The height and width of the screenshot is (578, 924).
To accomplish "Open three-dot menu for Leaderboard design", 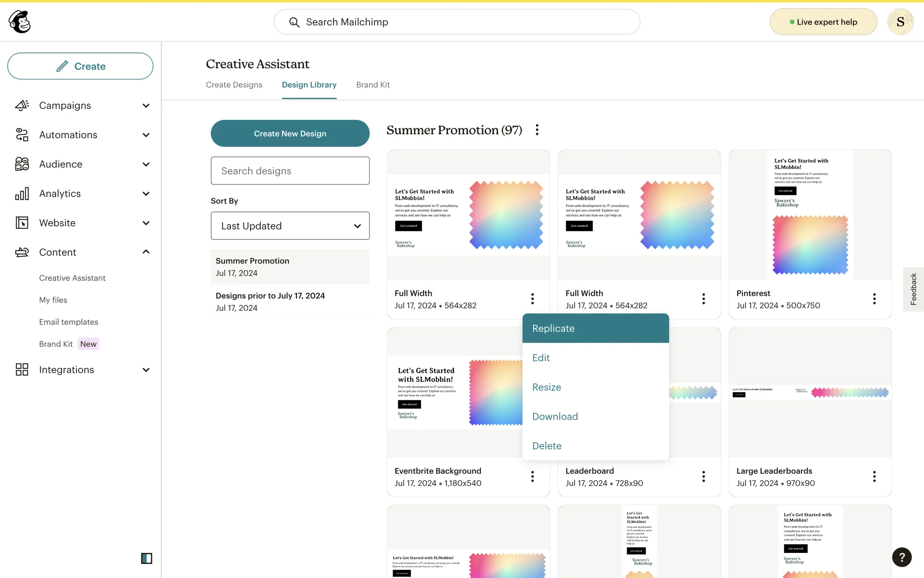I will [x=703, y=476].
